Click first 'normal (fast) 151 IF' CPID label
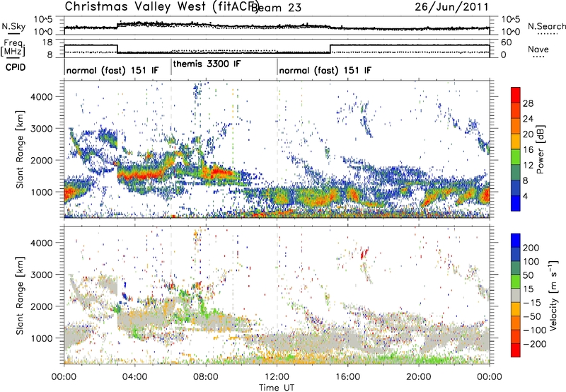The height and width of the screenshot is (392, 566). coord(112,70)
